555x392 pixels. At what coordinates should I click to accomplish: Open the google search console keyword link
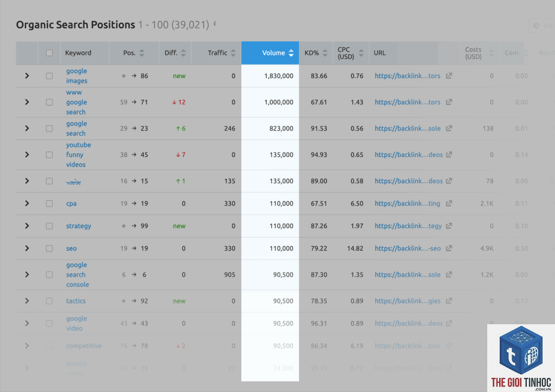coord(77,274)
